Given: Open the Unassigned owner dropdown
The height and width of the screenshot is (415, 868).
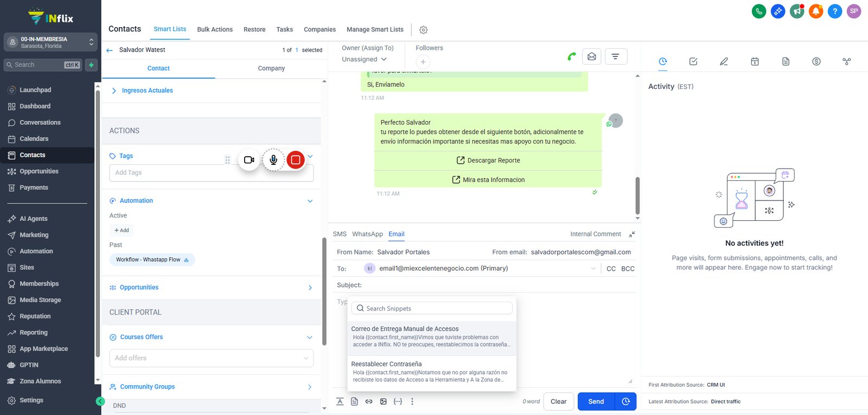Looking at the screenshot, I should click(364, 59).
